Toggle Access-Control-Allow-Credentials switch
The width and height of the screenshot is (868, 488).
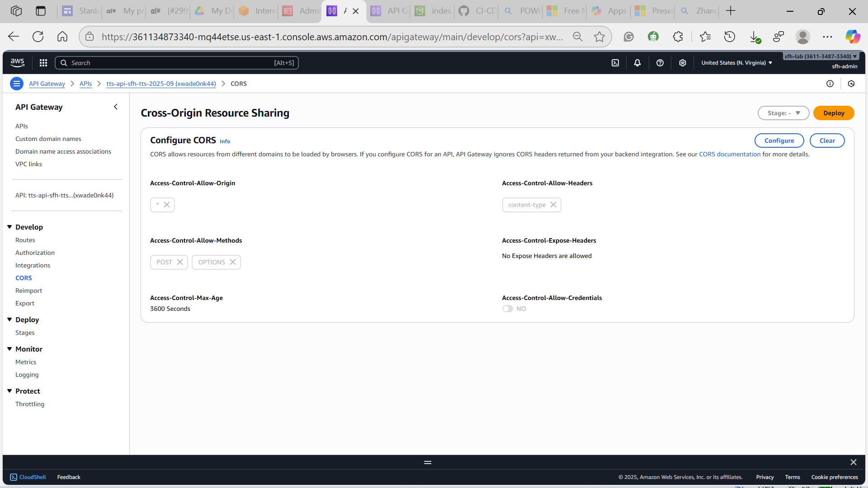click(x=508, y=309)
